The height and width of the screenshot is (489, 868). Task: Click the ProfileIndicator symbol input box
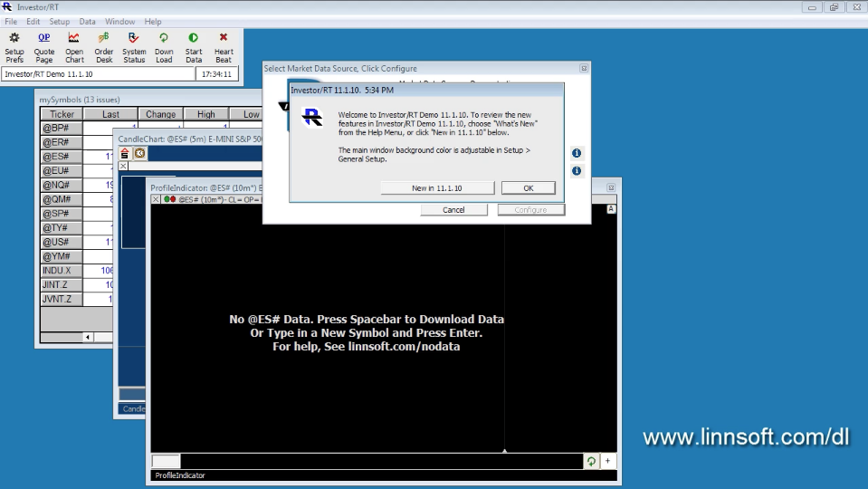[166, 461]
